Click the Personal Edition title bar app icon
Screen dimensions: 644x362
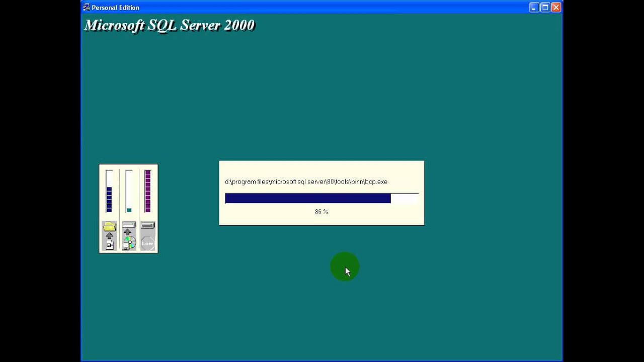(x=86, y=7)
